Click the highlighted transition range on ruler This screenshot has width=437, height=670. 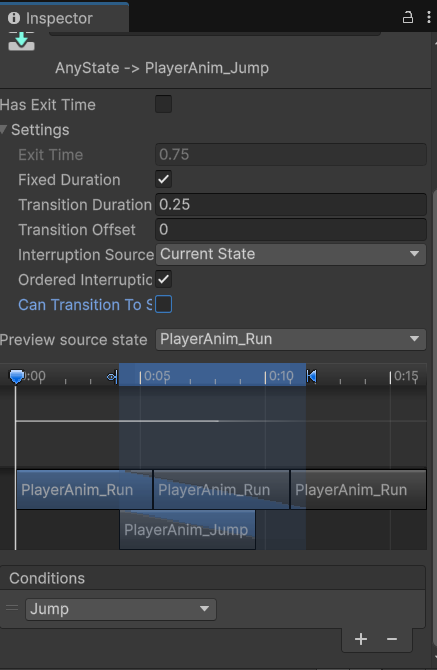click(x=212, y=375)
